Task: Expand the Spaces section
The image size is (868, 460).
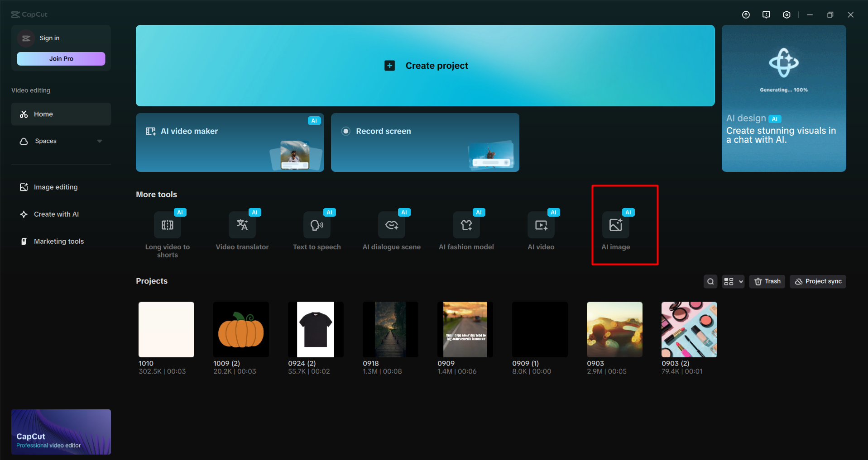Action: click(46, 141)
